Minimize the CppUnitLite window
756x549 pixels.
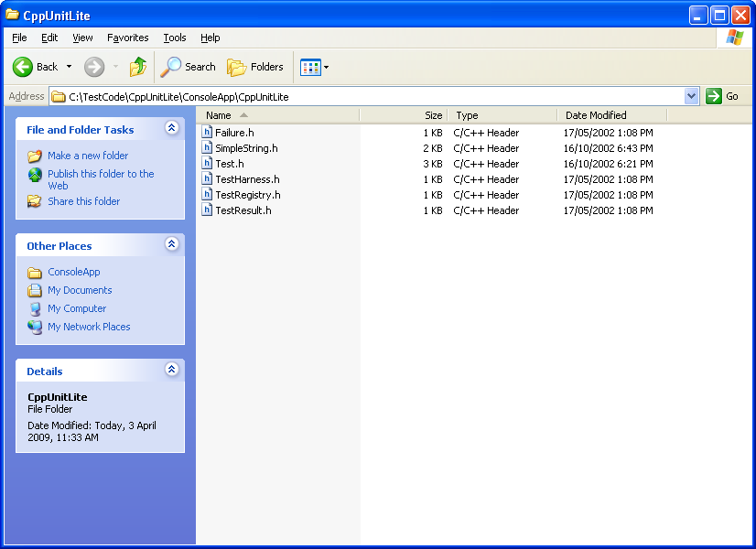tap(698, 16)
